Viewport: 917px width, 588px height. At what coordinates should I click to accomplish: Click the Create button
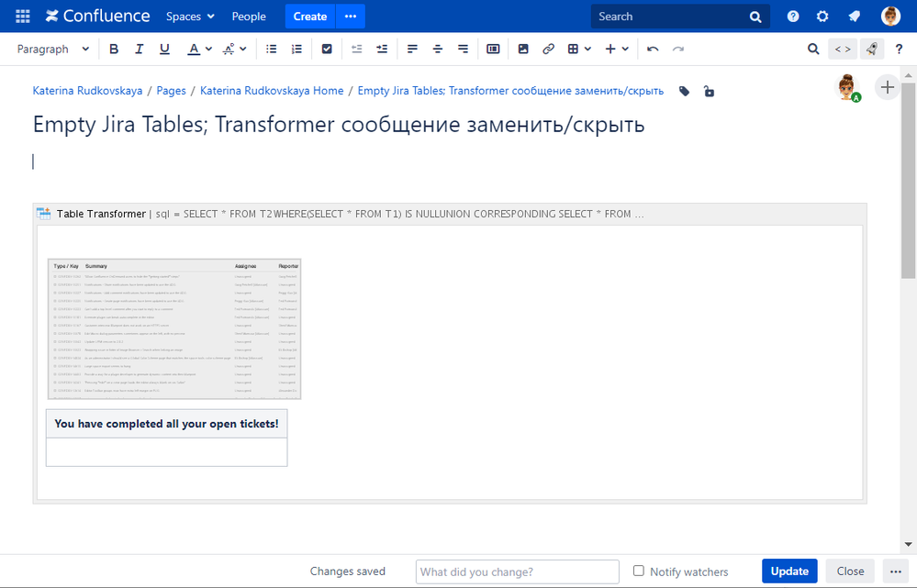pyautogui.click(x=310, y=17)
